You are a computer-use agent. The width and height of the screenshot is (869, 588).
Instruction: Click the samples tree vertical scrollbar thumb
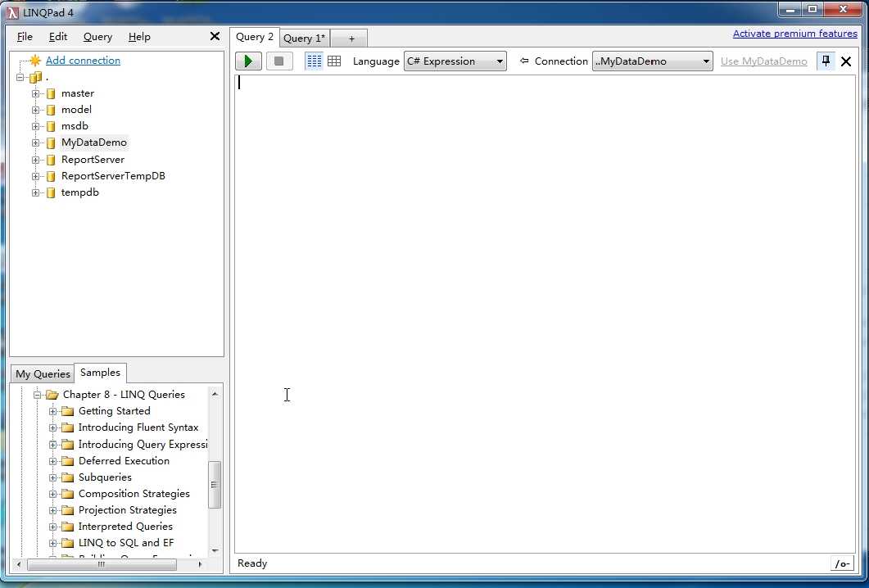click(x=215, y=485)
